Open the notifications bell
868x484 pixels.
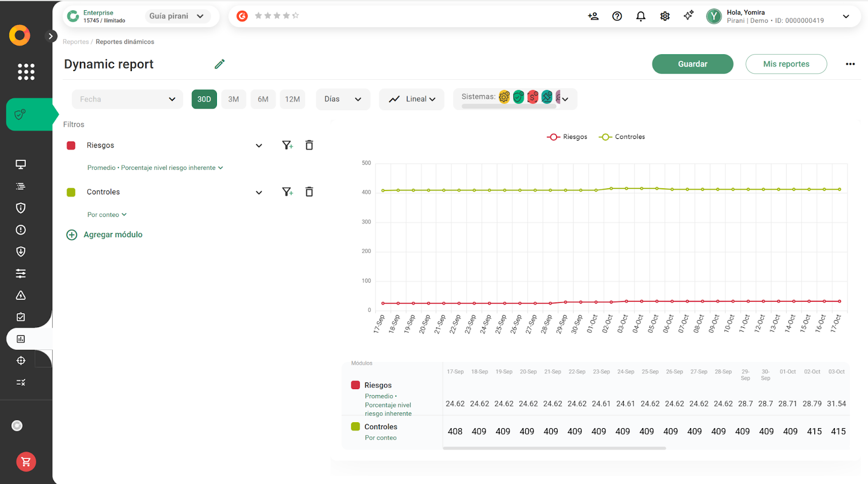coord(641,16)
